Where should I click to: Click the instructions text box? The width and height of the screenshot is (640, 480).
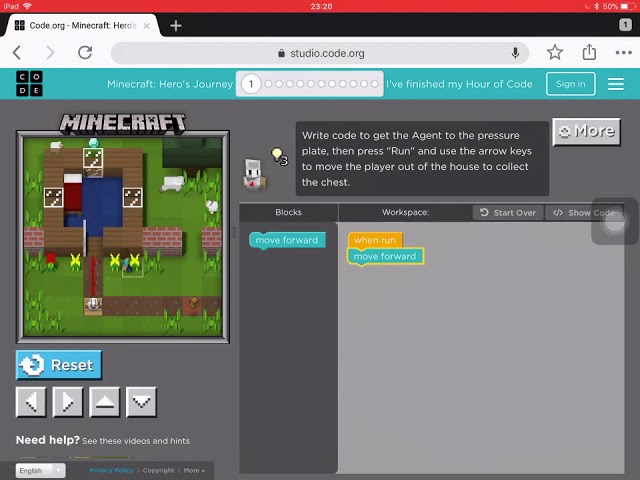(x=422, y=158)
